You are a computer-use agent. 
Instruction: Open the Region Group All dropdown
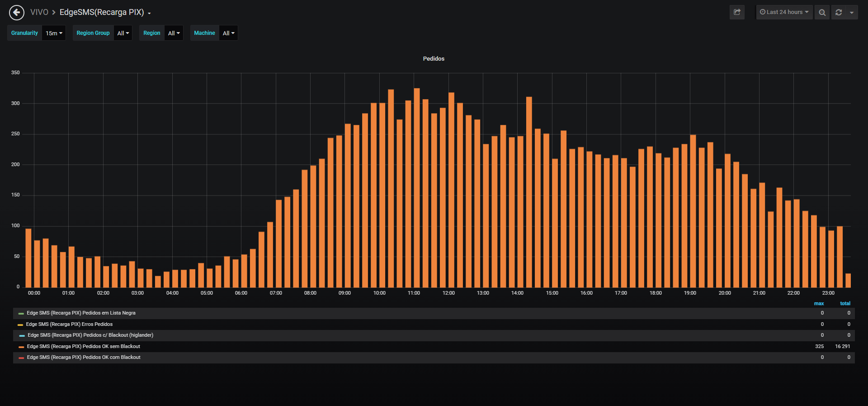[x=123, y=33]
